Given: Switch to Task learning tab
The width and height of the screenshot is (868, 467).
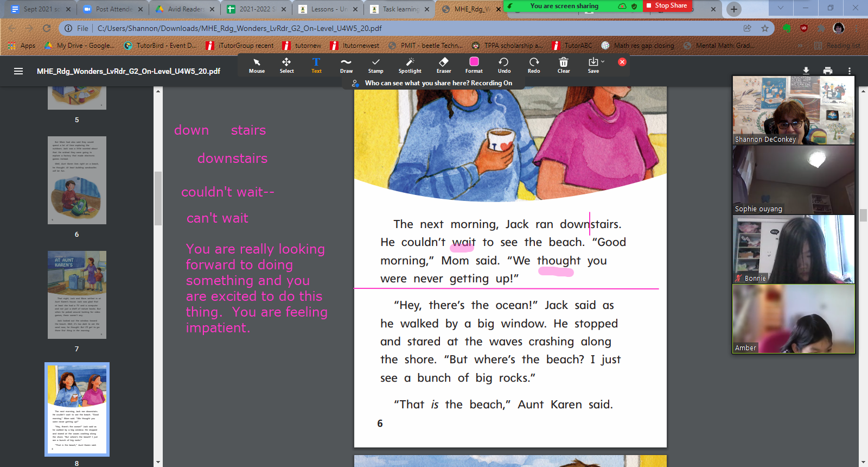Looking at the screenshot, I should (x=400, y=9).
